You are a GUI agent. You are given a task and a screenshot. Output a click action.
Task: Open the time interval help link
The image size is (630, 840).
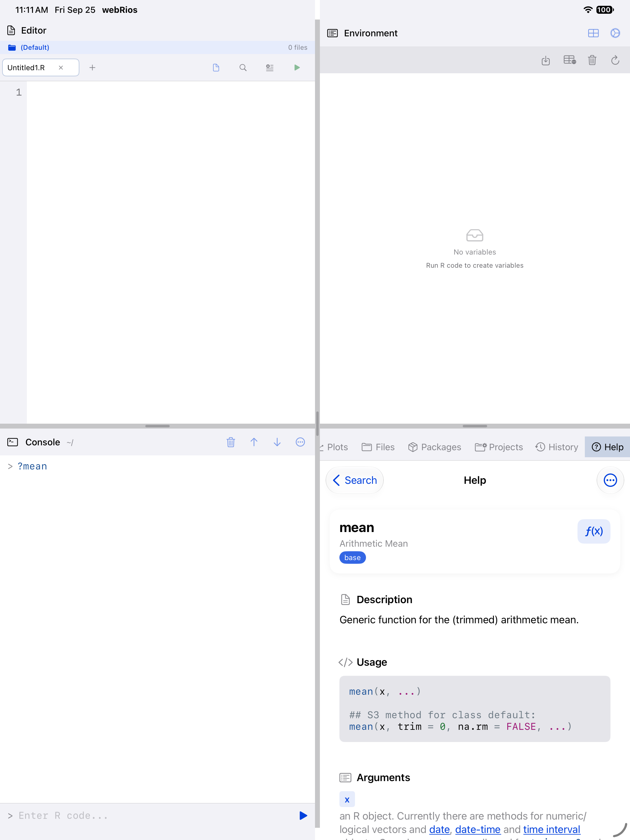click(x=552, y=830)
